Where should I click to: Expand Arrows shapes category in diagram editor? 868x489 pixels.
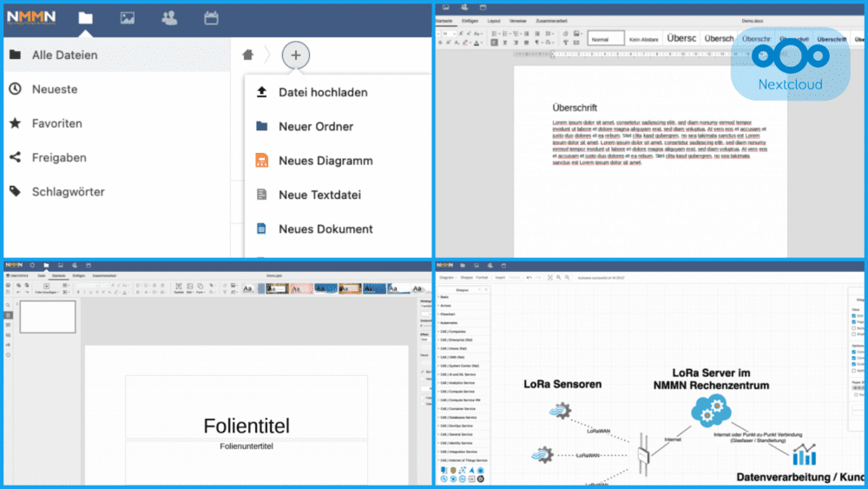[464, 306]
